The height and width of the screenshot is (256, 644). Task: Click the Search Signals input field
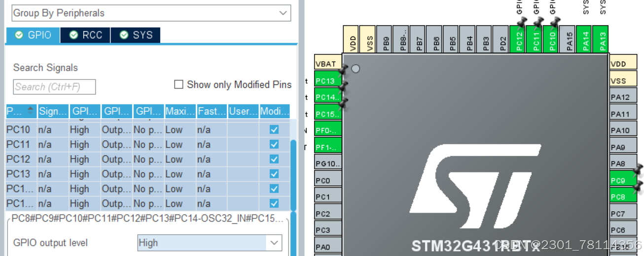click(x=54, y=87)
